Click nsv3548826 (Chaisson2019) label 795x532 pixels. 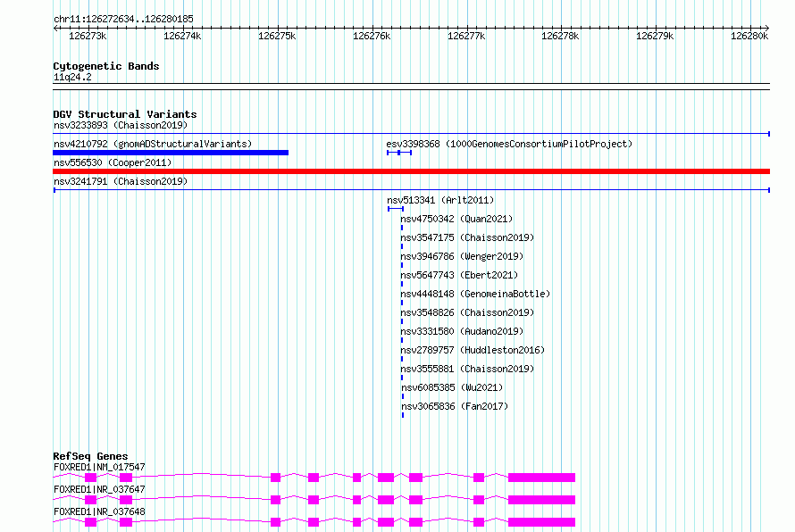coord(467,312)
